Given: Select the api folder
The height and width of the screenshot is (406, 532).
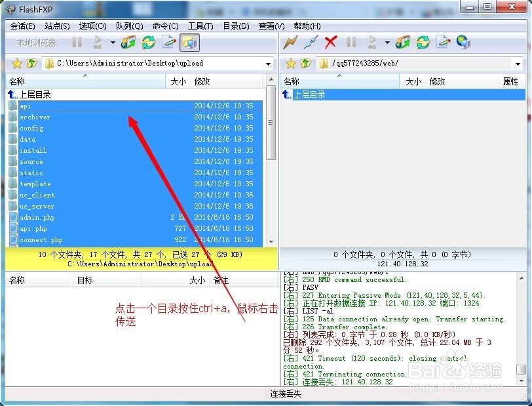Looking at the screenshot, I should point(134,106).
